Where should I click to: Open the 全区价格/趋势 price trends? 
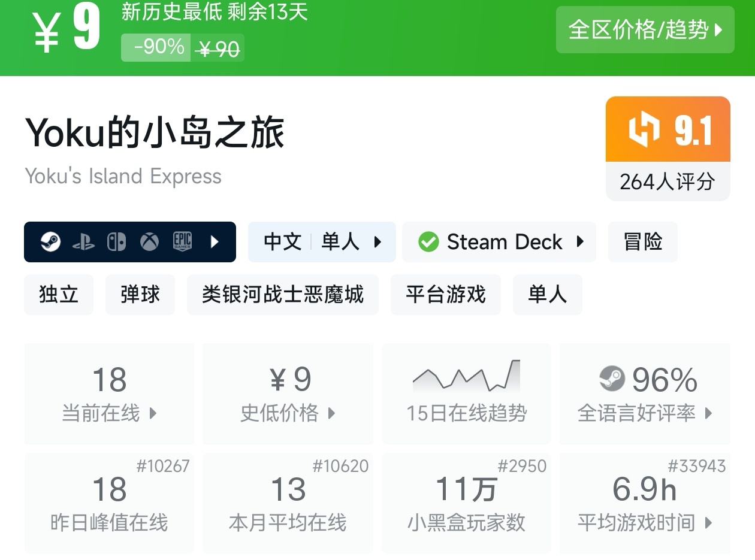(645, 29)
